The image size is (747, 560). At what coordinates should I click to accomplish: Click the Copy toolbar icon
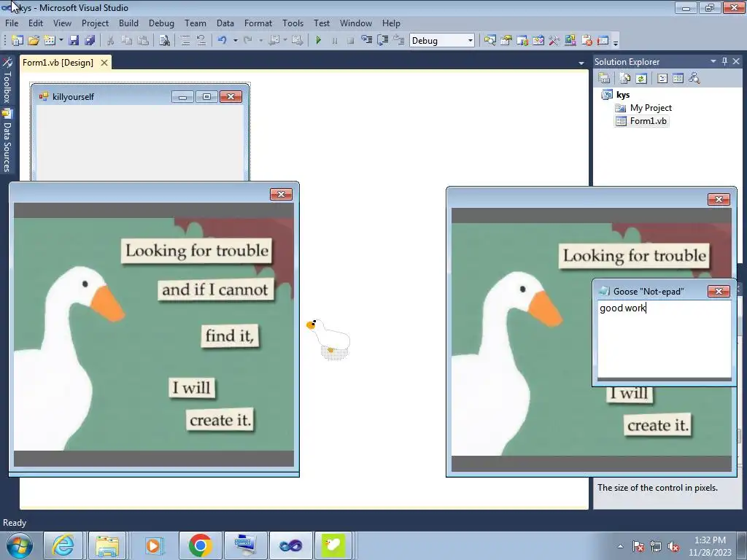pyautogui.click(x=126, y=41)
